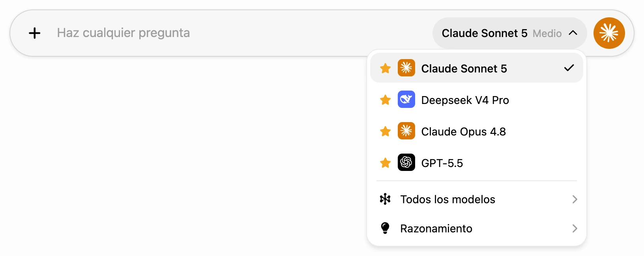Expand the Todos los modelos submenu arrow

pos(575,199)
